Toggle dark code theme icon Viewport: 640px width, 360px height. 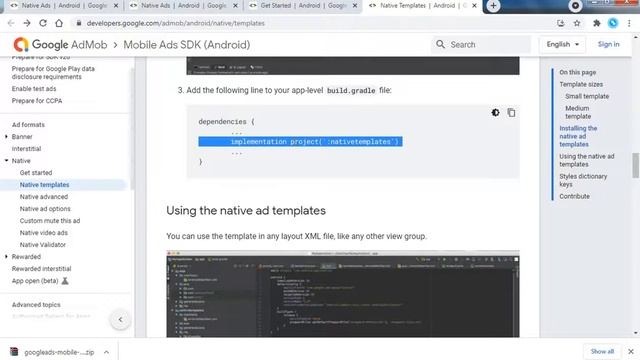click(x=495, y=113)
